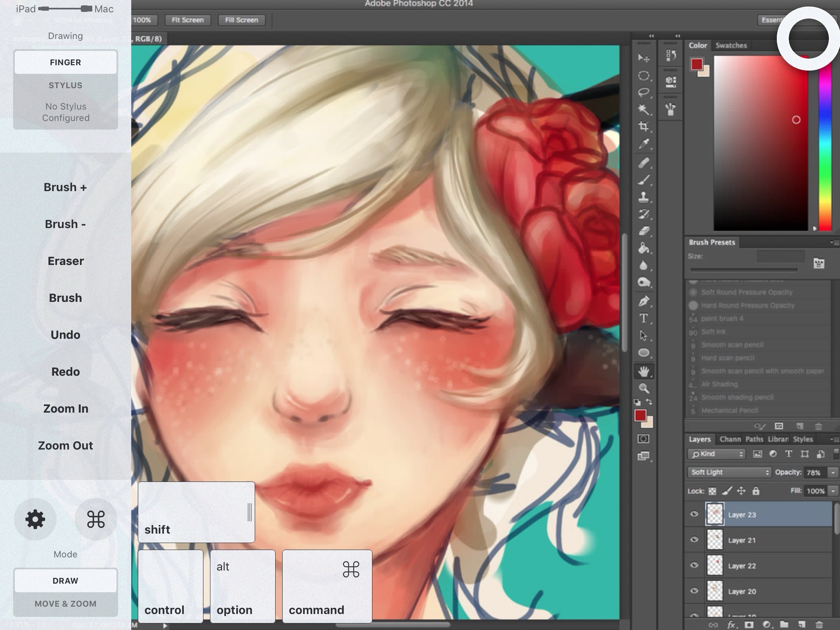Image resolution: width=840 pixels, height=630 pixels.
Task: Select the Pen tool
Action: pyautogui.click(x=643, y=301)
